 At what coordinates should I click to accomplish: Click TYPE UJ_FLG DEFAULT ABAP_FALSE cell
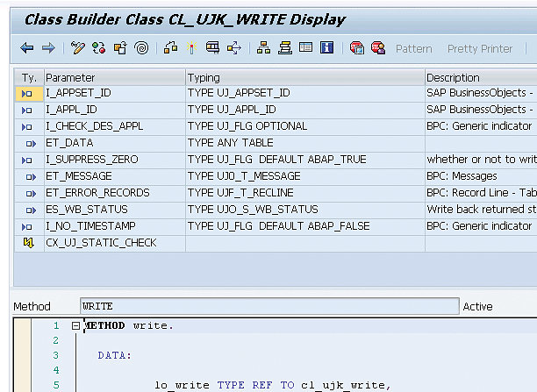pyautogui.click(x=305, y=226)
